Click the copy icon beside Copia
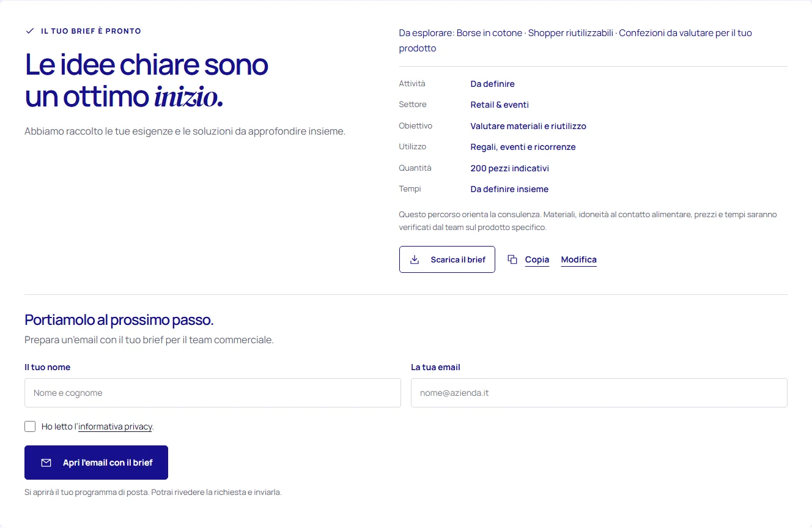Image resolution: width=812 pixels, height=528 pixels. 512,259
